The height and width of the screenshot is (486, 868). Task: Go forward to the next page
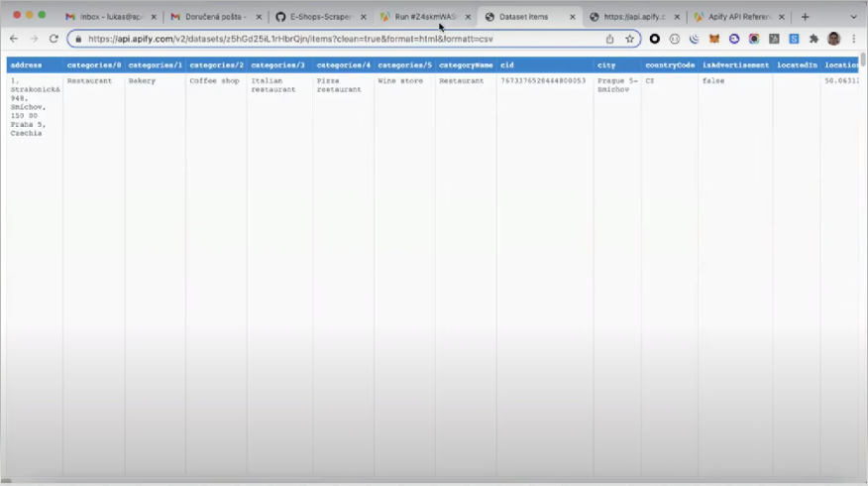[x=34, y=39]
